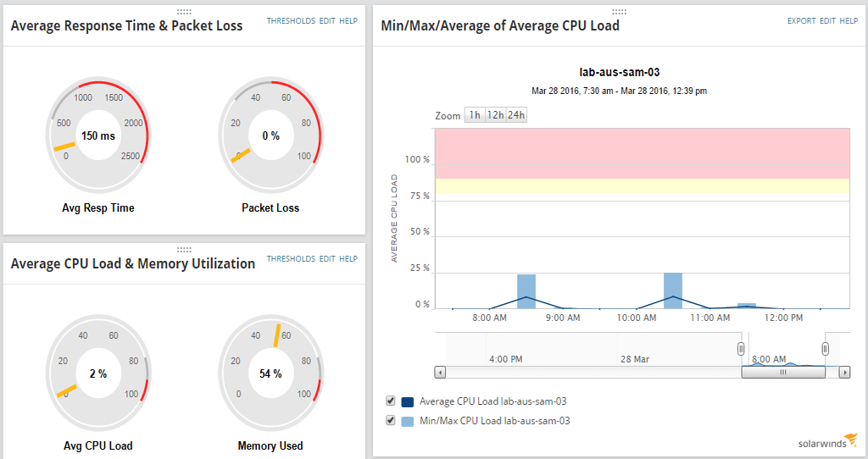Click the left scroll arrow of chart navigator

click(x=439, y=372)
